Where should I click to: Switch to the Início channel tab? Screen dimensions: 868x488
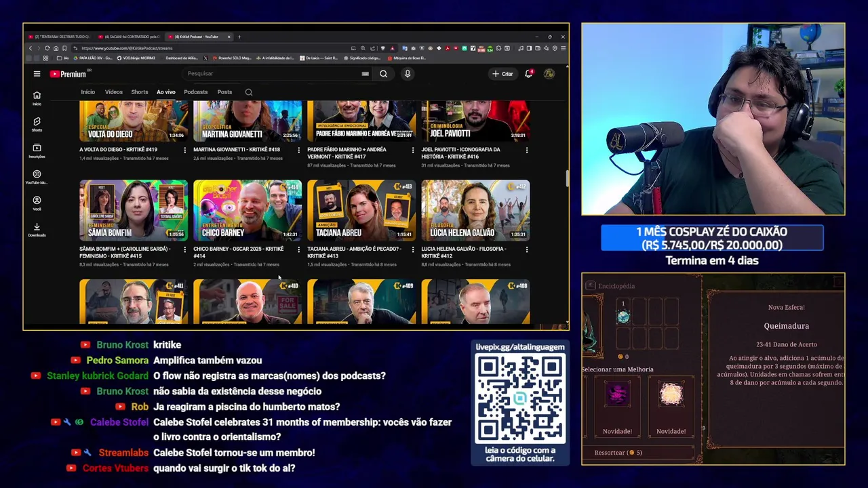point(88,92)
